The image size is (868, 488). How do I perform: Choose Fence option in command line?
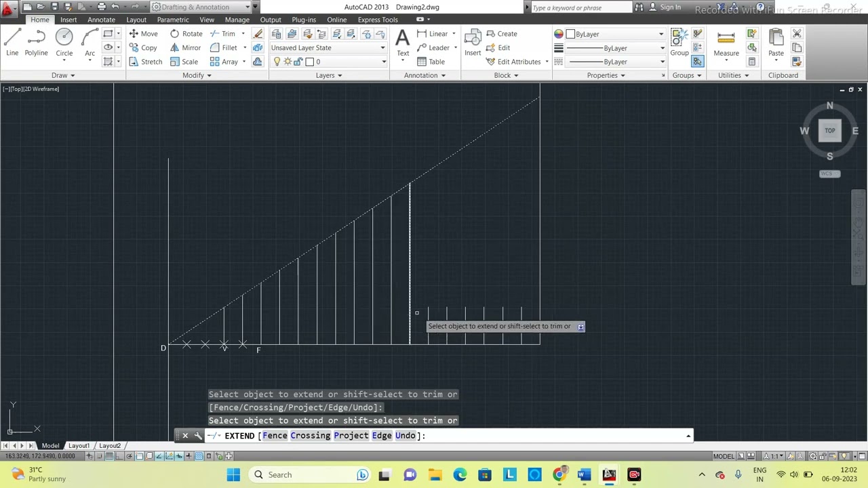(x=275, y=436)
